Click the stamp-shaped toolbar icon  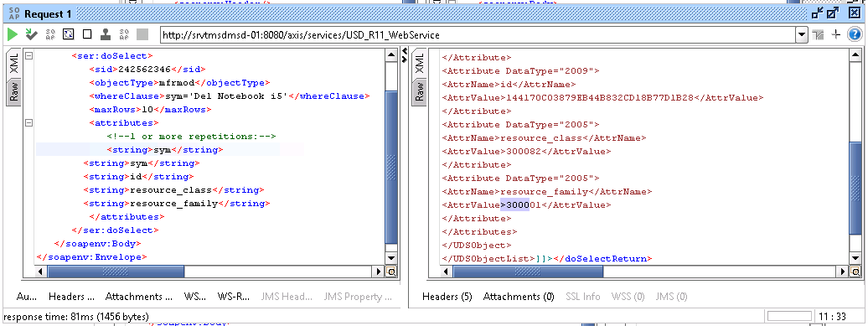tap(106, 35)
